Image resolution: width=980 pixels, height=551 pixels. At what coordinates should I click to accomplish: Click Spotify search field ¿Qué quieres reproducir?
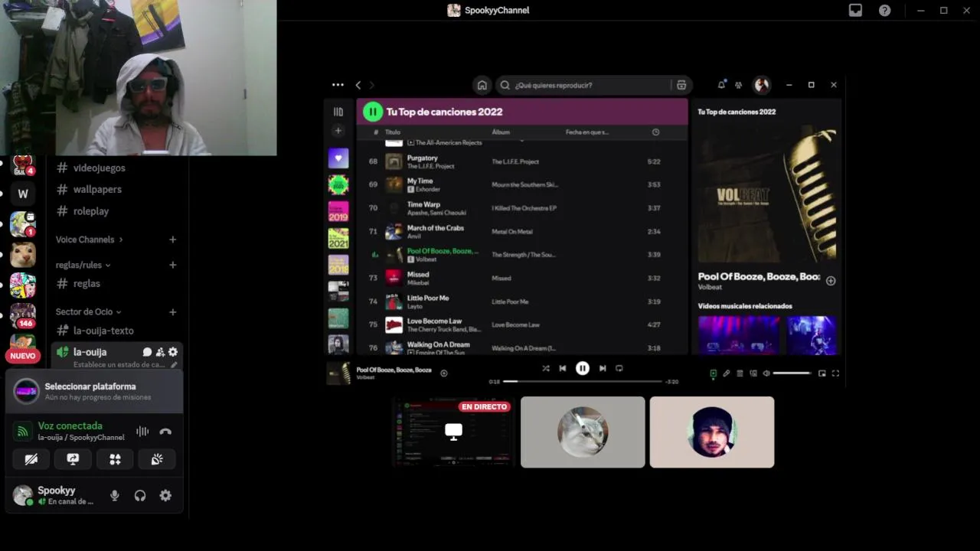click(583, 85)
